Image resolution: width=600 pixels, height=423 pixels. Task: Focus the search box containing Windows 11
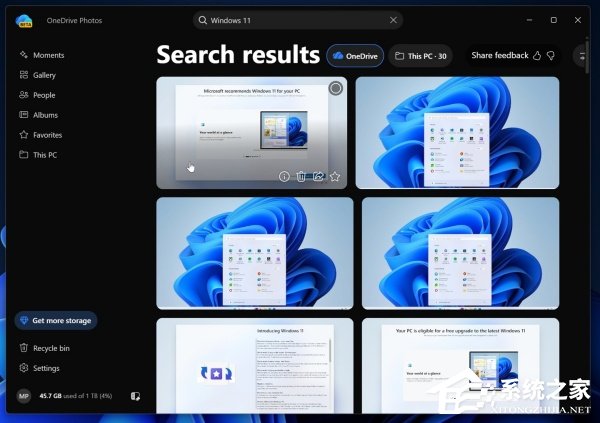click(x=298, y=20)
